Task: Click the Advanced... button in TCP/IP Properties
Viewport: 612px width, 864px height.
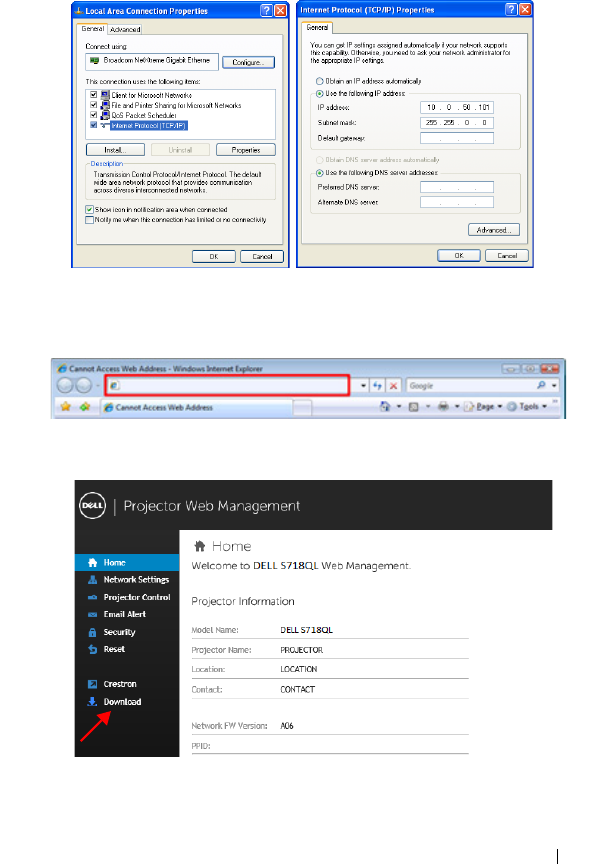Action: (494, 230)
